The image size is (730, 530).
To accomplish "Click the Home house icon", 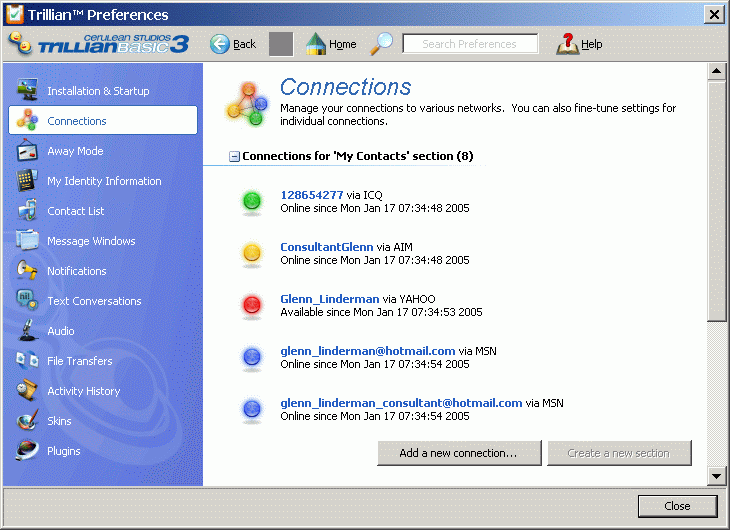I will [316, 44].
